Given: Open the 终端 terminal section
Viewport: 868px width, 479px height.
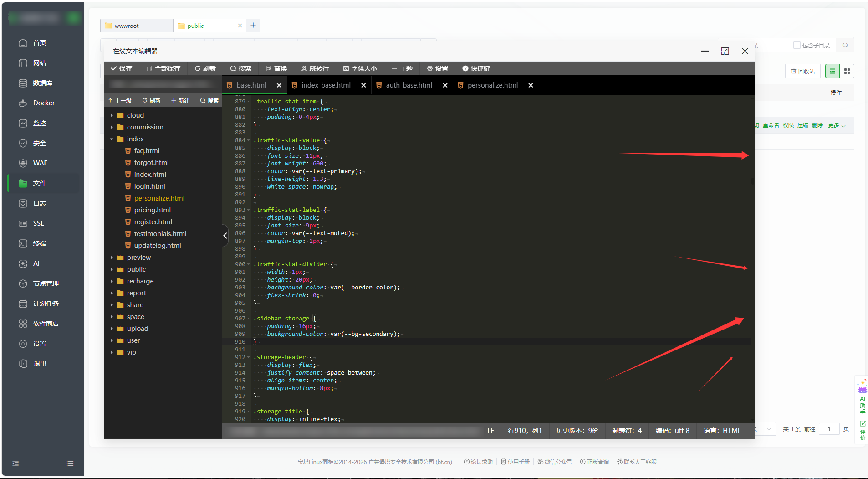Looking at the screenshot, I should click(x=39, y=243).
